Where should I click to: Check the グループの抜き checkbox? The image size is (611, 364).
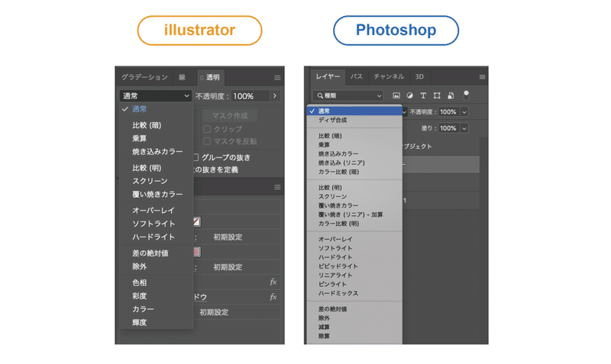click(x=196, y=157)
